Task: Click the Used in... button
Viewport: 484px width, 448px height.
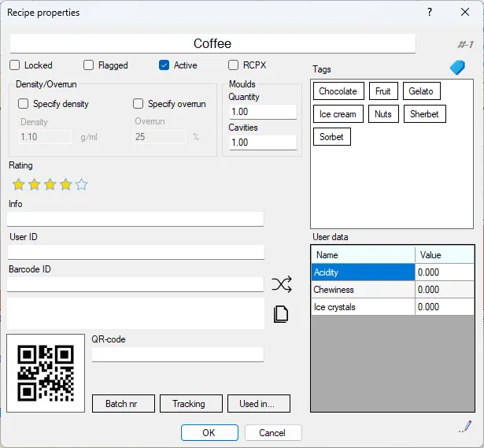Action: pyautogui.click(x=259, y=404)
